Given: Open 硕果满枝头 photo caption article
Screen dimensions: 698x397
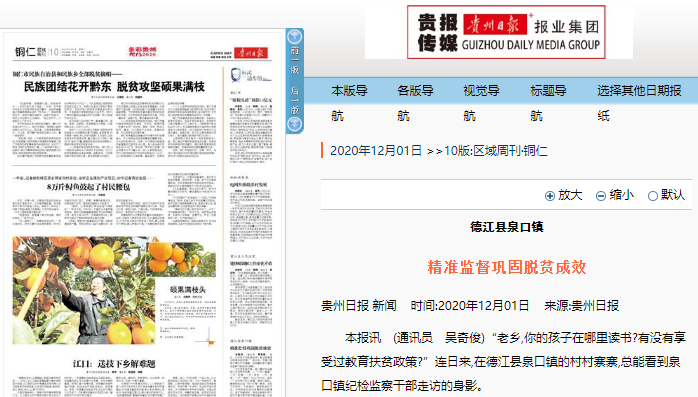Looking at the screenshot, I should pyautogui.click(x=187, y=289).
